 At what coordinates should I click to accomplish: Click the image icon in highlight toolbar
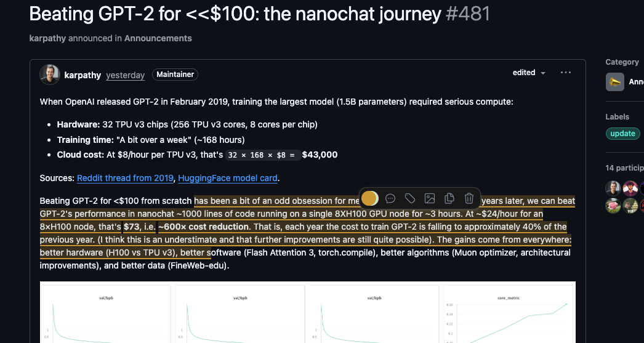point(430,198)
